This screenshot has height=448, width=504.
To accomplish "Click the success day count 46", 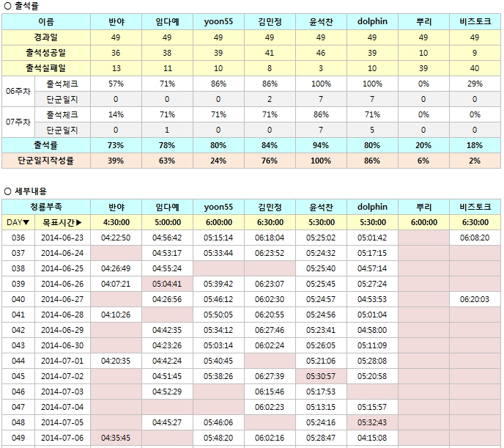I will point(321,53).
